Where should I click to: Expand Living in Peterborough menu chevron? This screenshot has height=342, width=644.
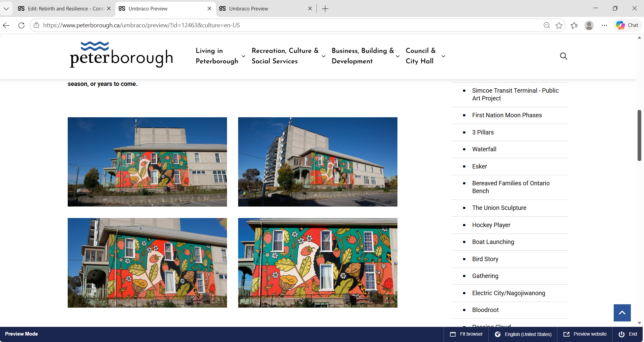tap(243, 56)
